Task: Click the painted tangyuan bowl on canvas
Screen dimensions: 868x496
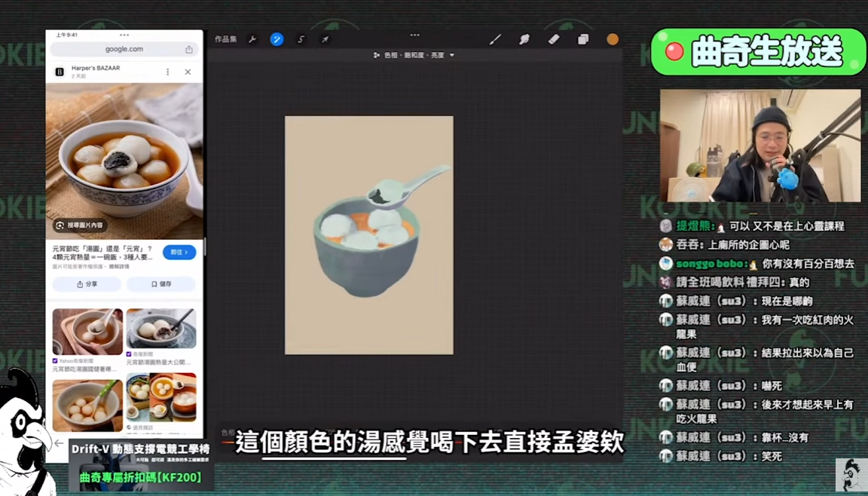Action: tap(366, 247)
